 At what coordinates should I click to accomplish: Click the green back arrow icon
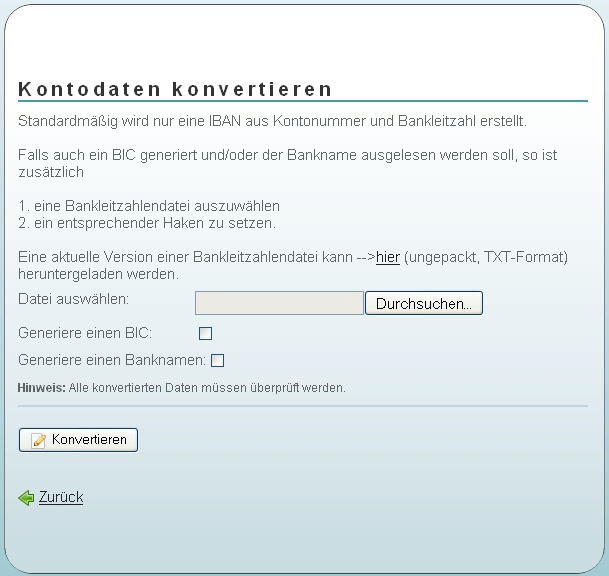26,497
